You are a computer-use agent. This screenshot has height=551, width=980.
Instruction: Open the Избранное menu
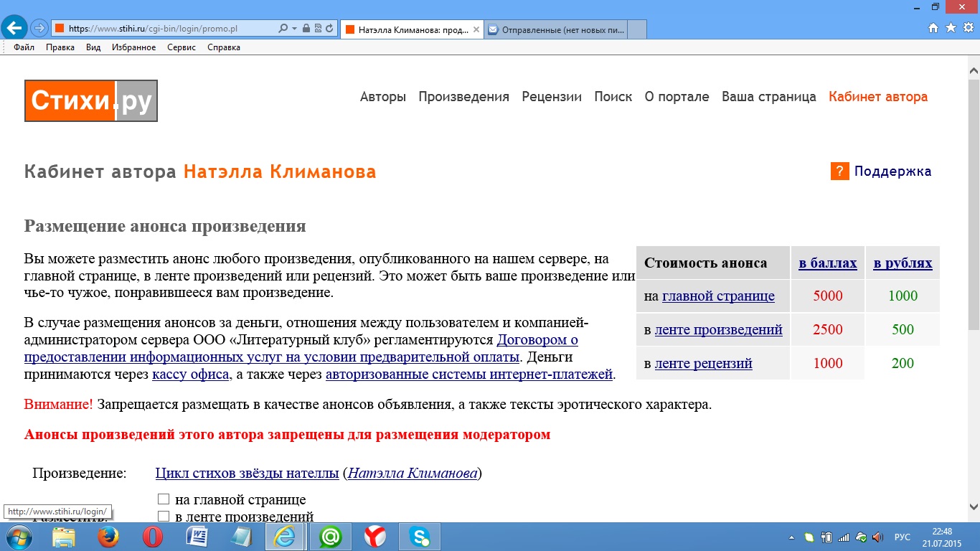tap(133, 47)
